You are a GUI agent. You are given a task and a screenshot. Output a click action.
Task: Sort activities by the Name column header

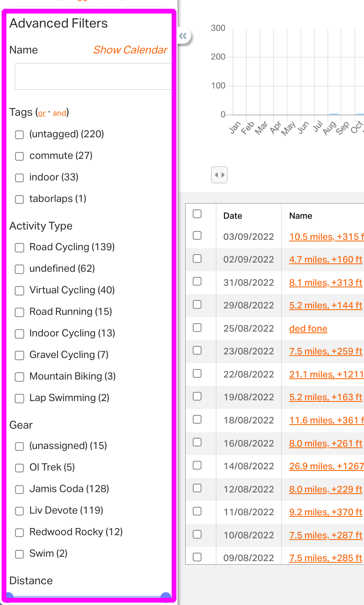[301, 216]
